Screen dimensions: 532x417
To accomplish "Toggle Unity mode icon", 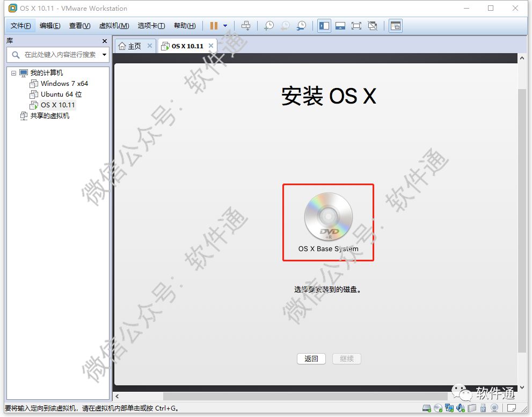I will pyautogui.click(x=373, y=26).
